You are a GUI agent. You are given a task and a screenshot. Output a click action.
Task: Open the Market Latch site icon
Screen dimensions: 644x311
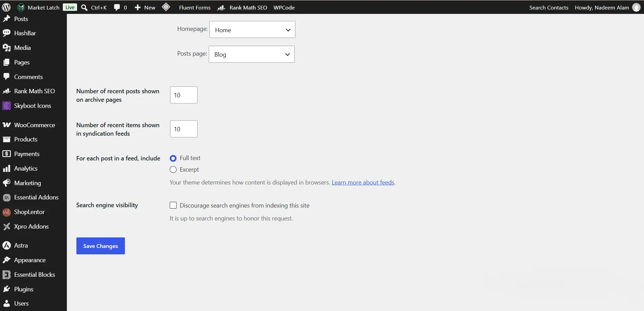pos(21,7)
